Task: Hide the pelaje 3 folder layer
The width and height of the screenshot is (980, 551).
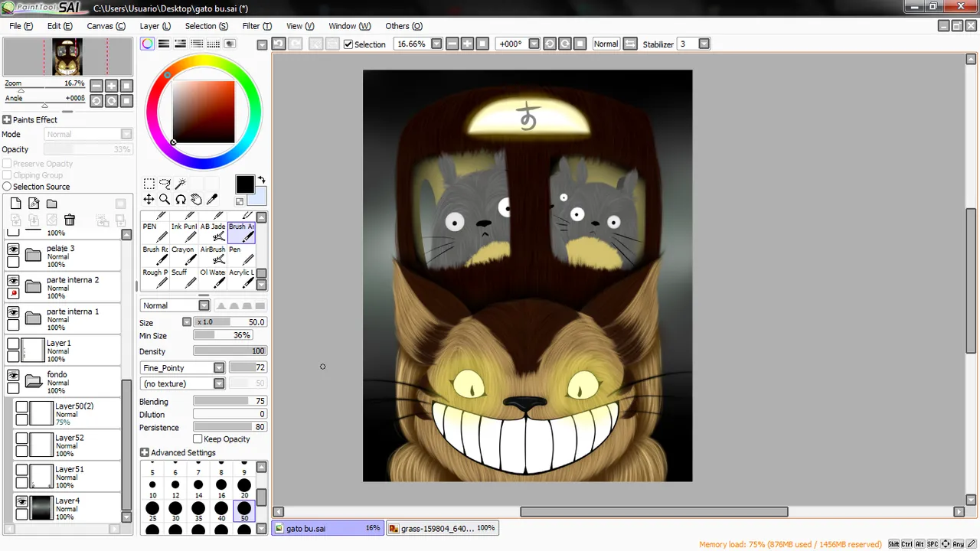Action: click(13, 249)
